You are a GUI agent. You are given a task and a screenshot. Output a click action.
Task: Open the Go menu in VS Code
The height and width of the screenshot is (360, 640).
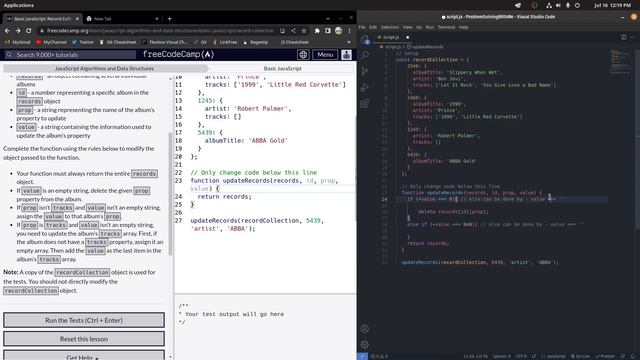point(419,27)
